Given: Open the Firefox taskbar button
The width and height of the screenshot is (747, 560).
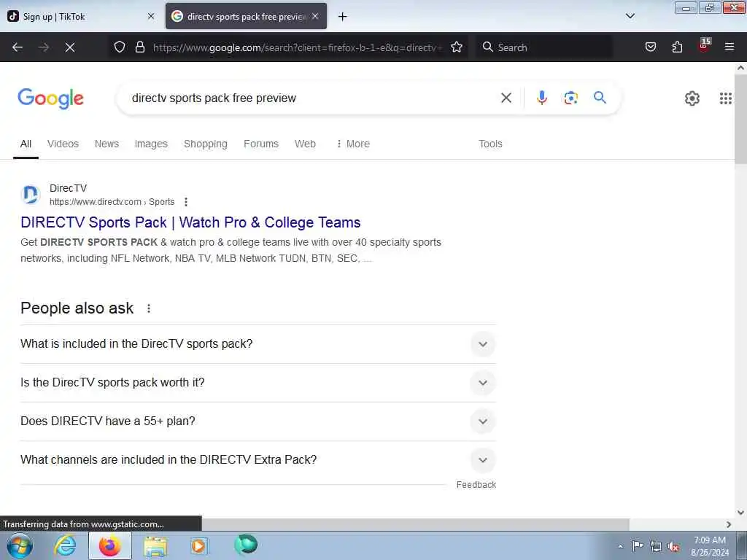Looking at the screenshot, I should [110, 545].
